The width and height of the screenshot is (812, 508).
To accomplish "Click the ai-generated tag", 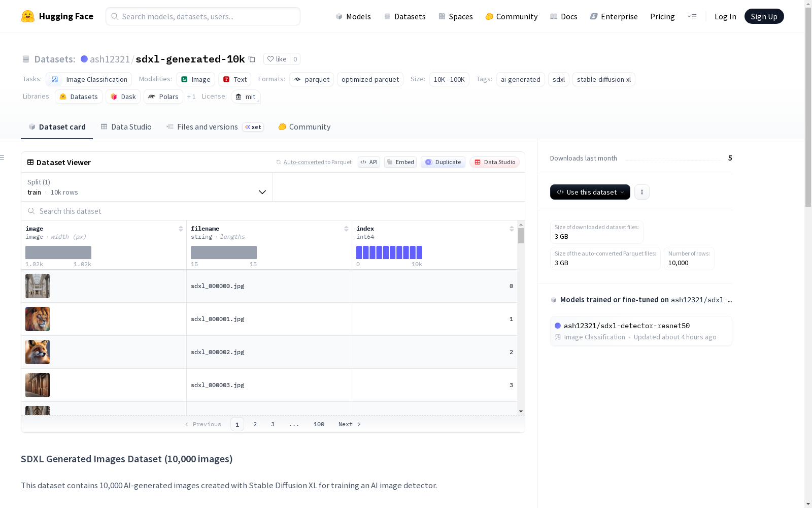I will (521, 79).
